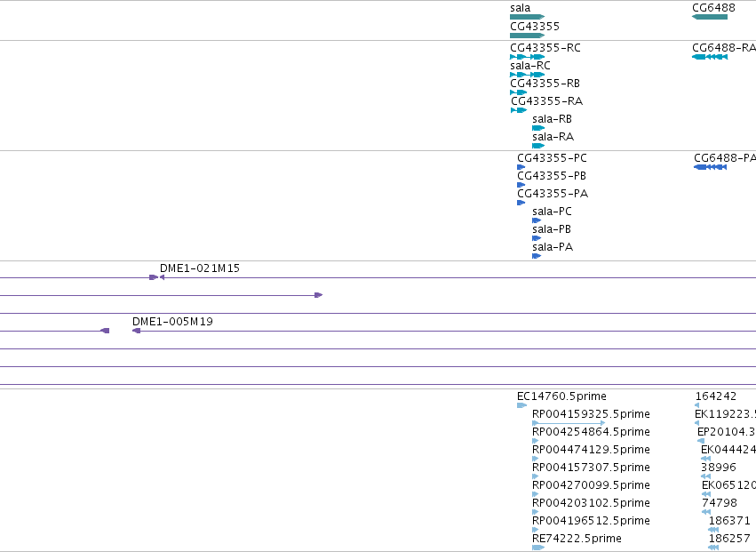Select the EK044424 EST label

(728, 450)
